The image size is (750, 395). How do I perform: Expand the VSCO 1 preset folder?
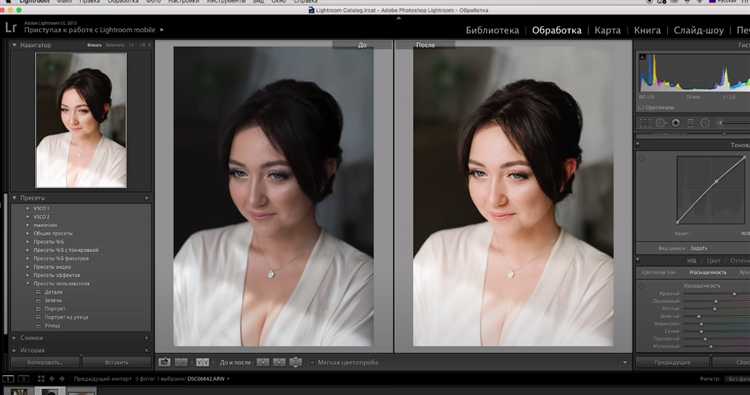[28, 208]
